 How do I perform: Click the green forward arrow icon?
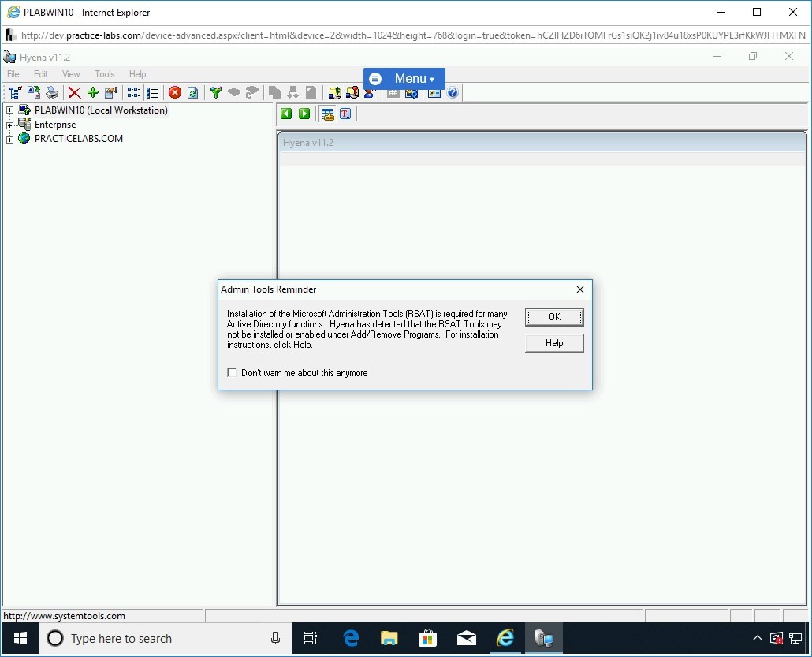[304, 114]
